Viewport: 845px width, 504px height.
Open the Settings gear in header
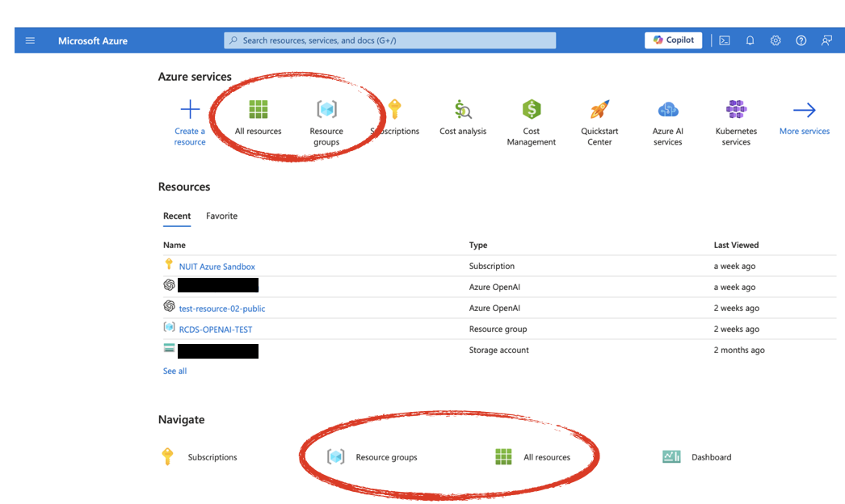click(x=776, y=40)
